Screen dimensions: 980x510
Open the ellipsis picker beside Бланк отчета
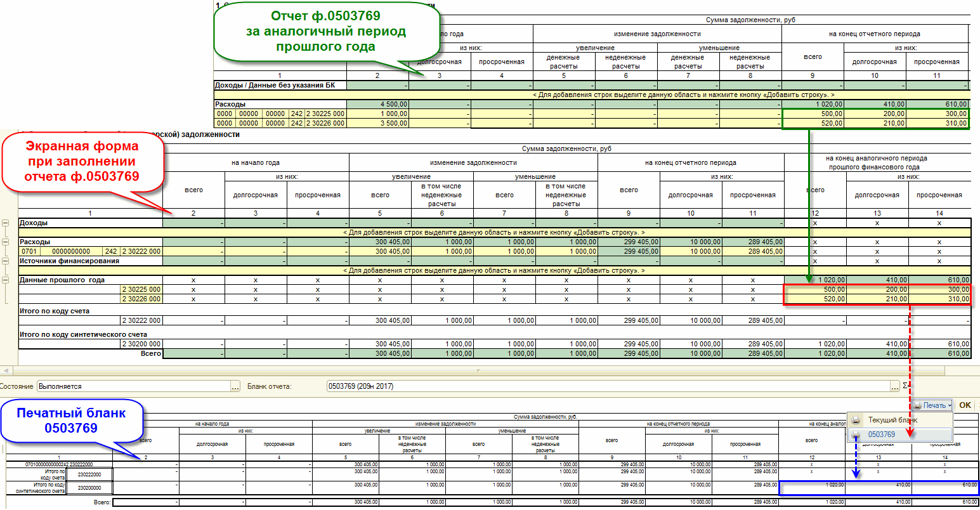click(895, 386)
